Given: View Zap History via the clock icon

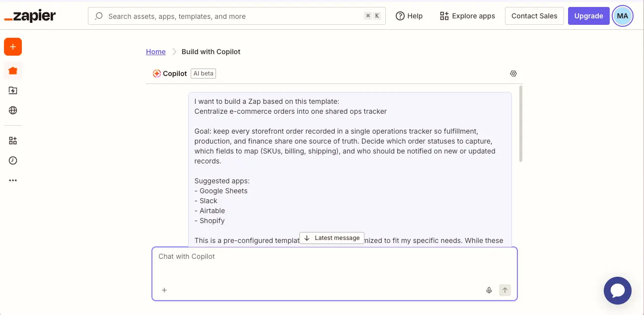Looking at the screenshot, I should [13, 160].
